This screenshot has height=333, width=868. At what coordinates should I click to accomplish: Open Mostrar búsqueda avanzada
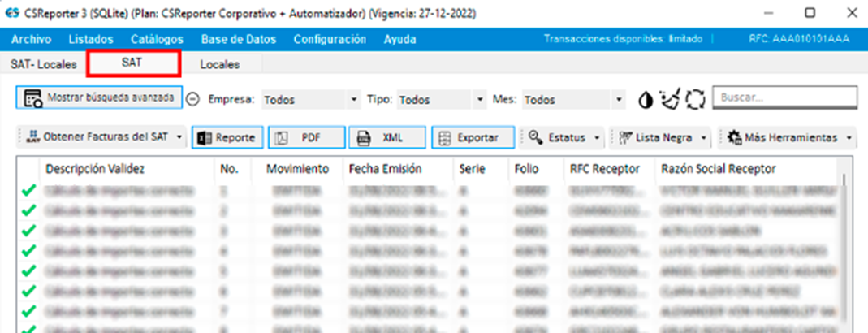coord(98,97)
